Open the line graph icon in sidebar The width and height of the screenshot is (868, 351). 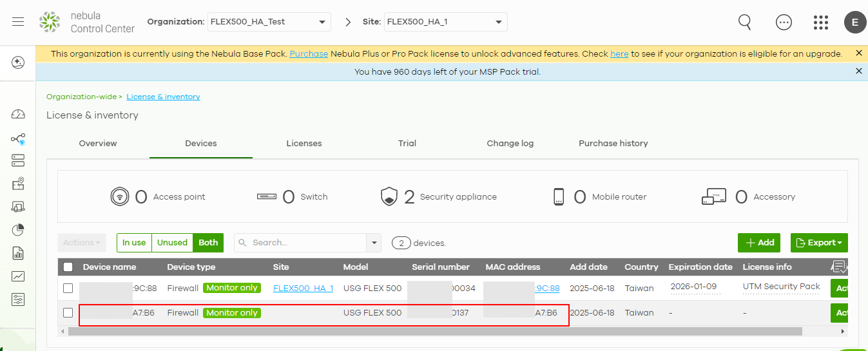18,276
